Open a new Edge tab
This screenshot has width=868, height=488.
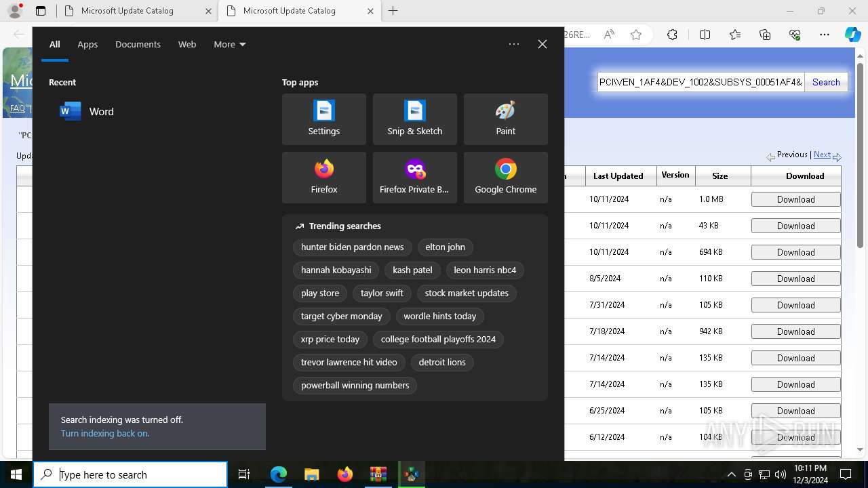(x=393, y=11)
